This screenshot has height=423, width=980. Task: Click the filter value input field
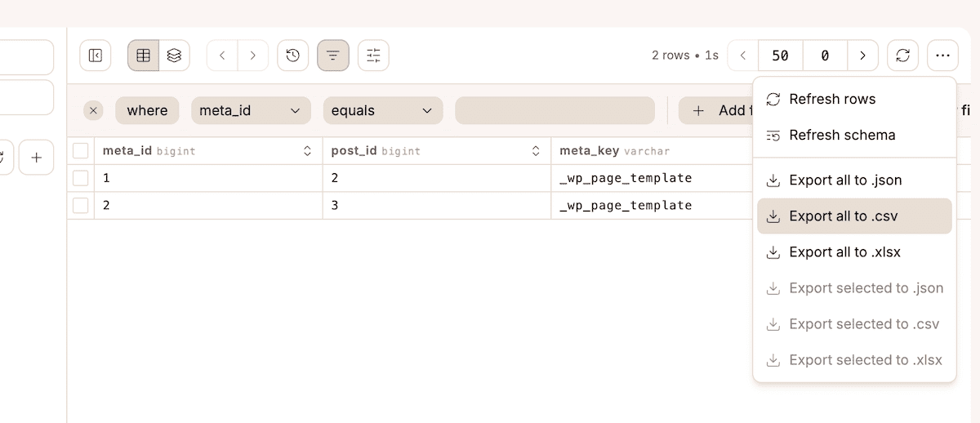(x=555, y=110)
